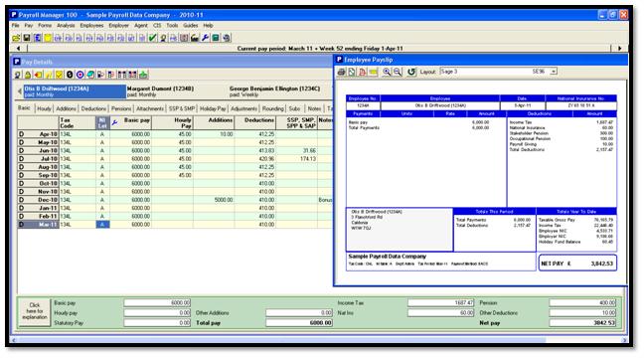Viewport: 644px width, 358px height.
Task: Open the Layout dropdown in Employee Payslip
Action: tap(554, 72)
